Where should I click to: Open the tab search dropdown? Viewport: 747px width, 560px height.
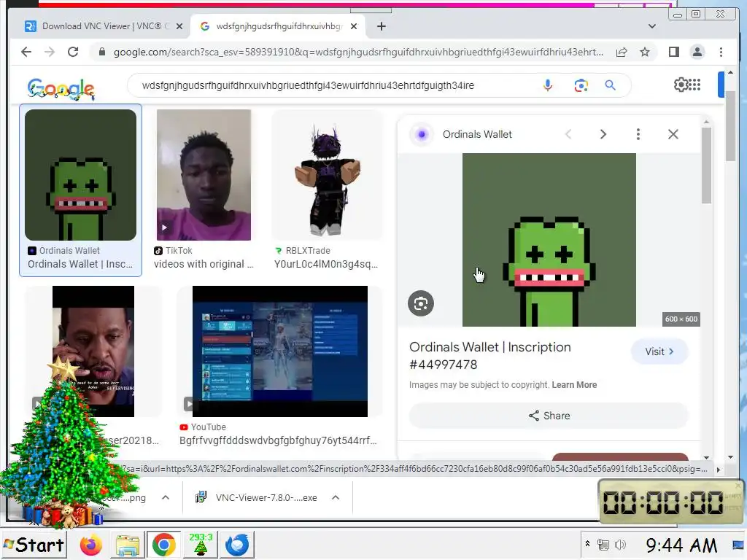[651, 26]
